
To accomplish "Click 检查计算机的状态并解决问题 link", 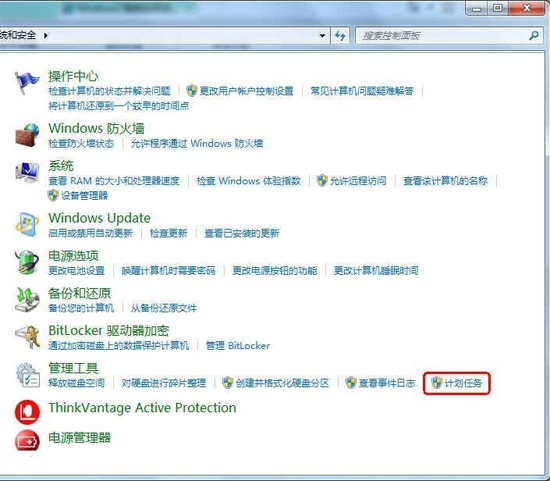I will point(109,91).
